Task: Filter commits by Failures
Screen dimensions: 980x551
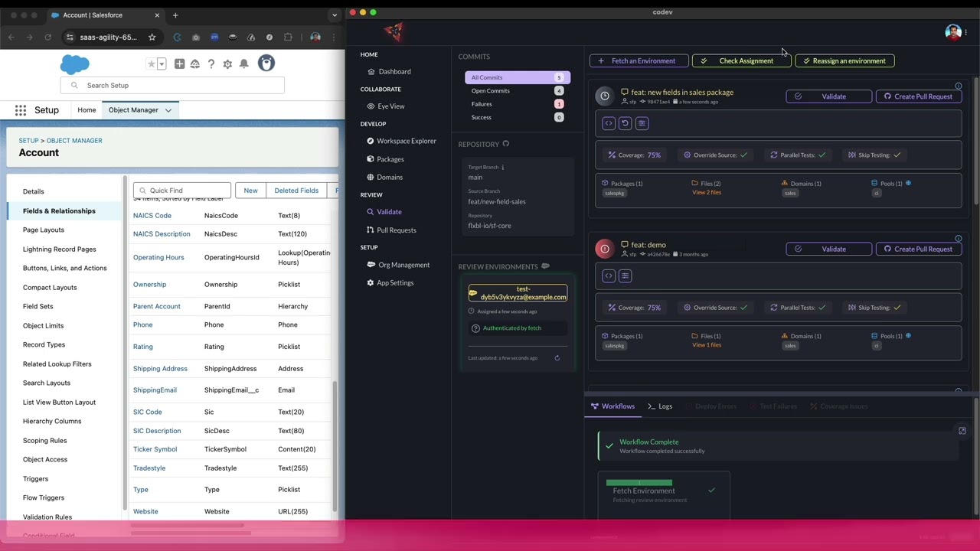Action: [517, 104]
